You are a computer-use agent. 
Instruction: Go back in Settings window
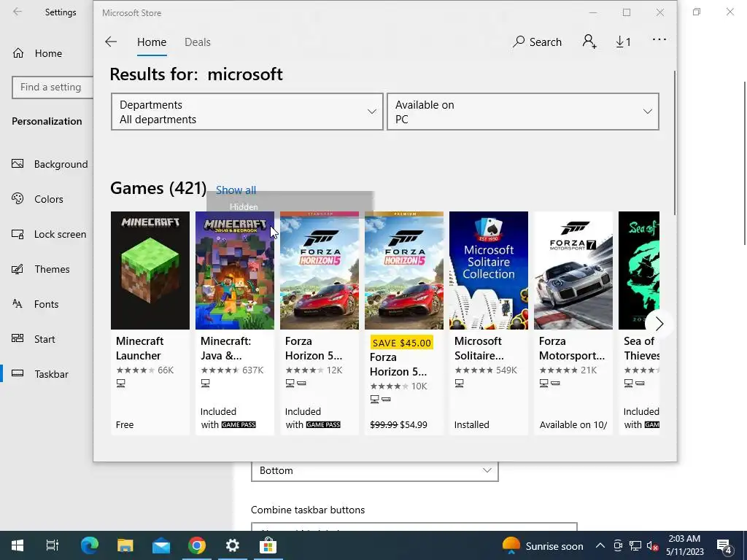point(18,12)
